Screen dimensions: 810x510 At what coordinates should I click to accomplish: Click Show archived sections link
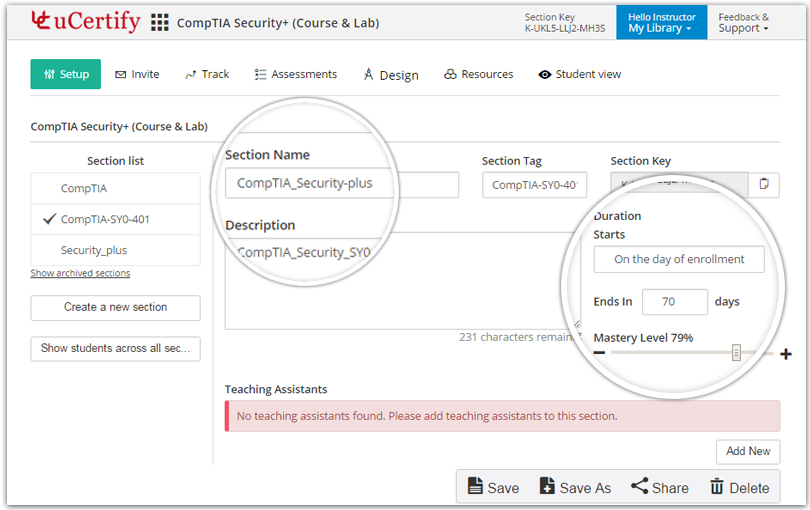click(x=80, y=273)
